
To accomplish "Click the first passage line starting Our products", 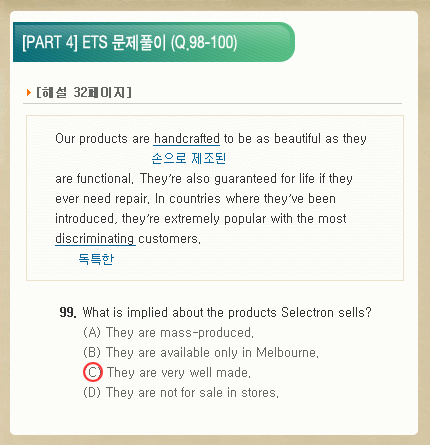I will pos(211,139).
